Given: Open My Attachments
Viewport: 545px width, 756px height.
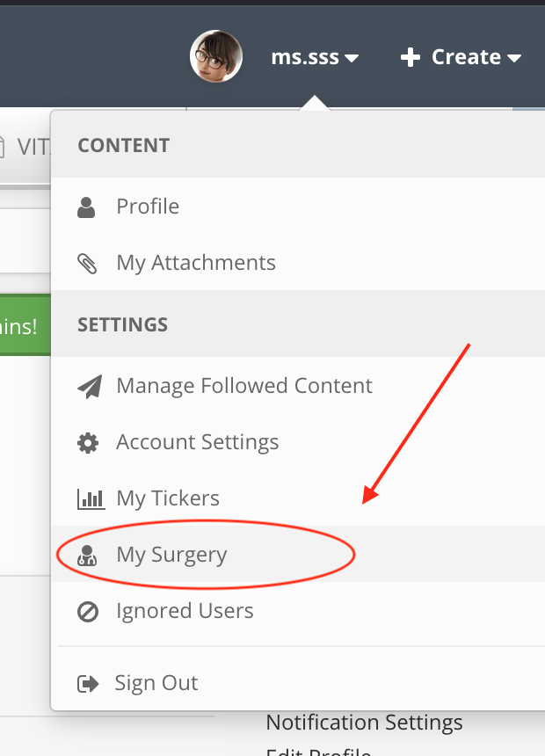Looking at the screenshot, I should point(298,263).
